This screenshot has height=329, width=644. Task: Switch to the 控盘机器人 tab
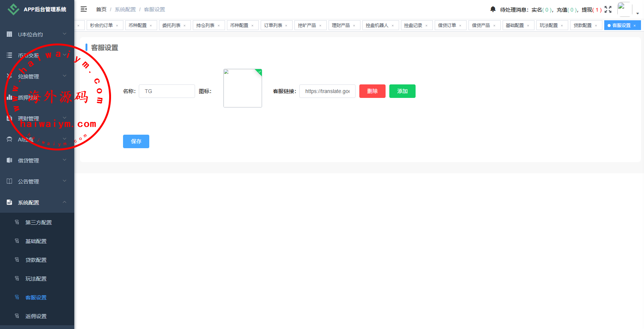point(377,25)
